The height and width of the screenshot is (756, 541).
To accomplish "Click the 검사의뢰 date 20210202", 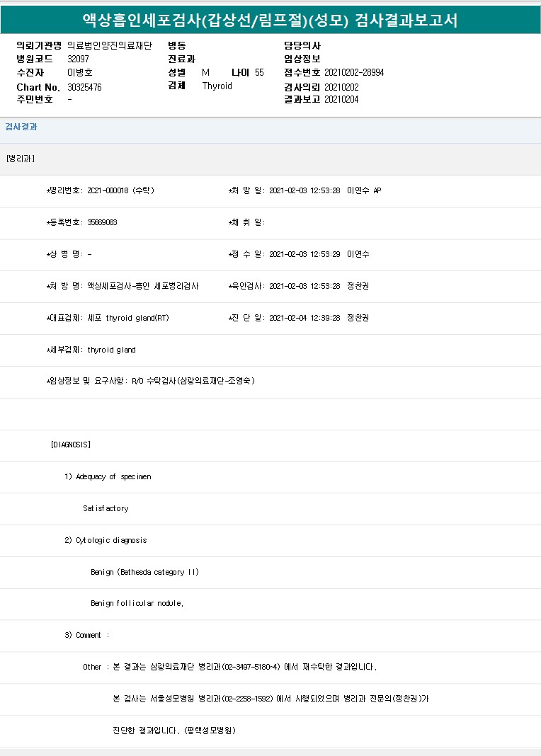I will pyautogui.click(x=341, y=87).
